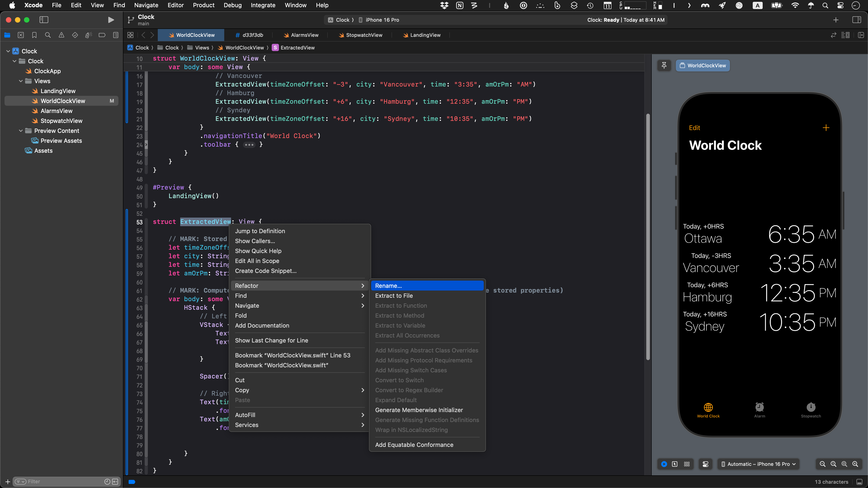Click the Run play button

(x=111, y=20)
